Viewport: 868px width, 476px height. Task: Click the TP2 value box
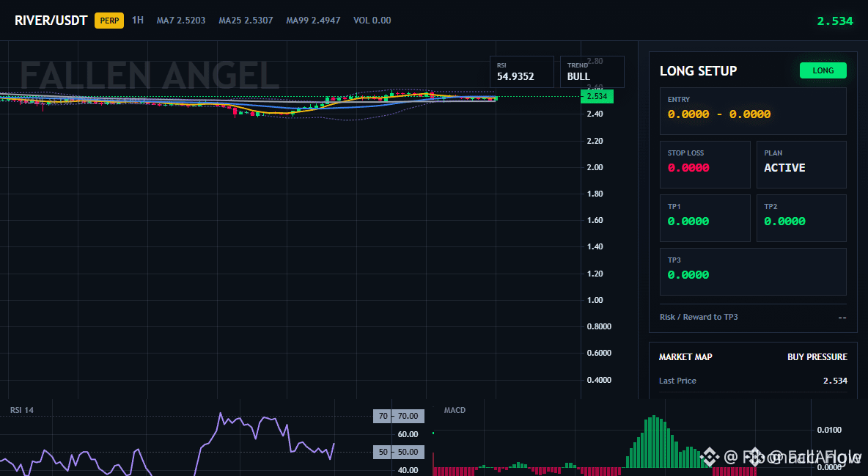(801, 218)
